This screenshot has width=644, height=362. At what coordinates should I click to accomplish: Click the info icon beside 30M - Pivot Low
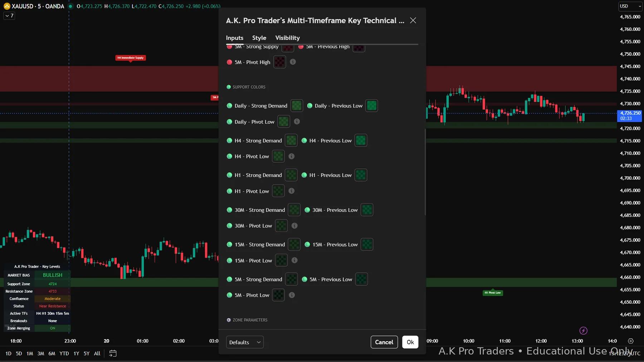[x=294, y=226]
